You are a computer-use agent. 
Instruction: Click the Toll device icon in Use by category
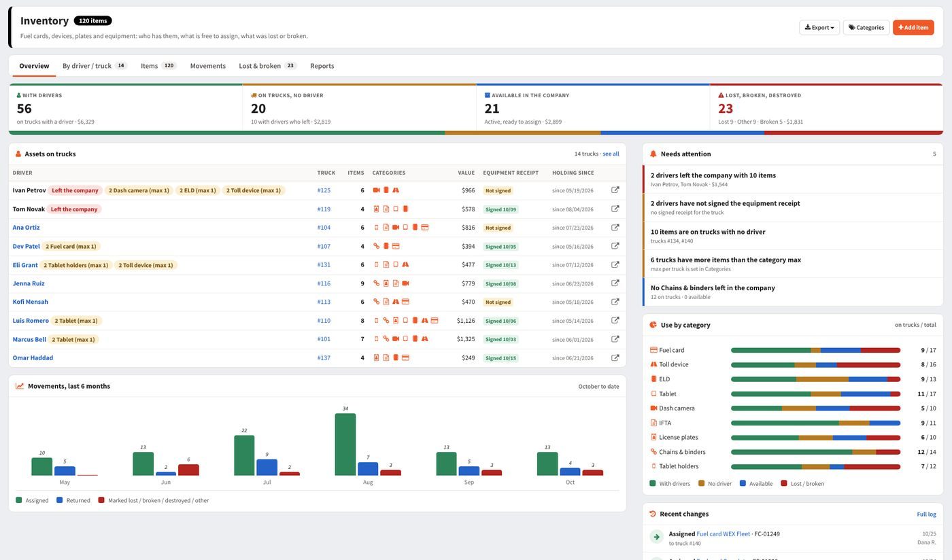(653, 364)
